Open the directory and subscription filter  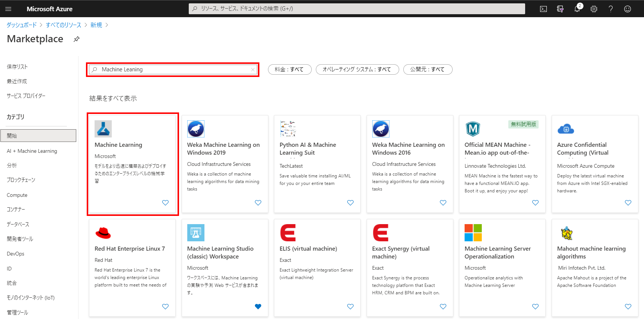point(560,9)
